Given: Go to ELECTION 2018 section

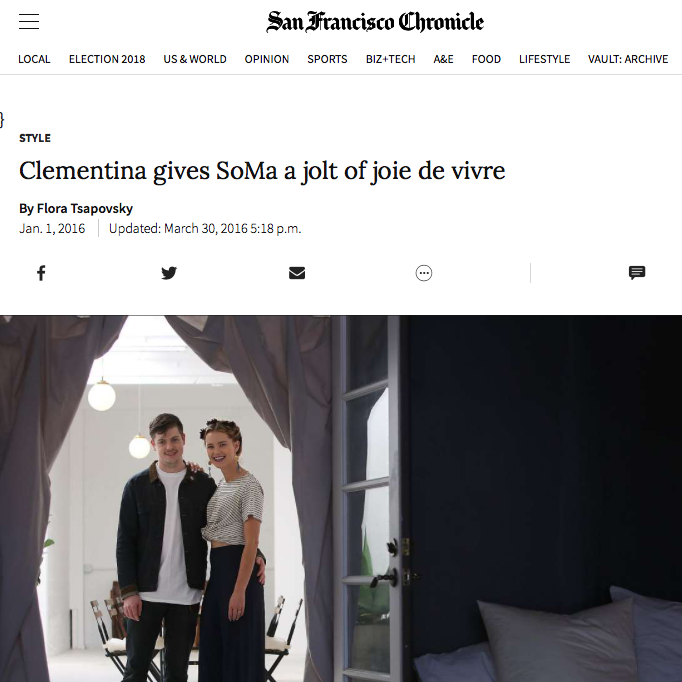Looking at the screenshot, I should point(107,59).
